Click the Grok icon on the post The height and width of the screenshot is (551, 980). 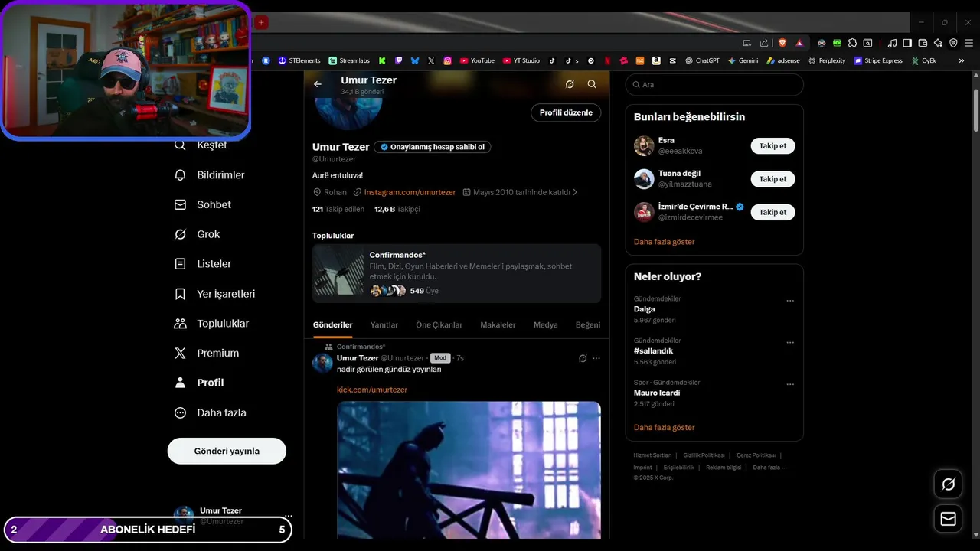[x=583, y=358]
